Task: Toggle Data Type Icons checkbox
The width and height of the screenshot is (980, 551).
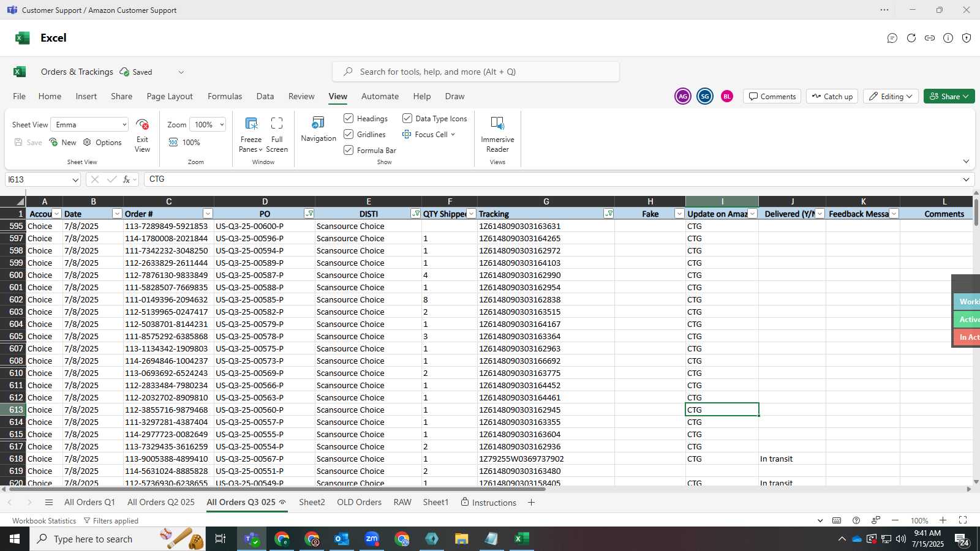Action: click(x=407, y=118)
